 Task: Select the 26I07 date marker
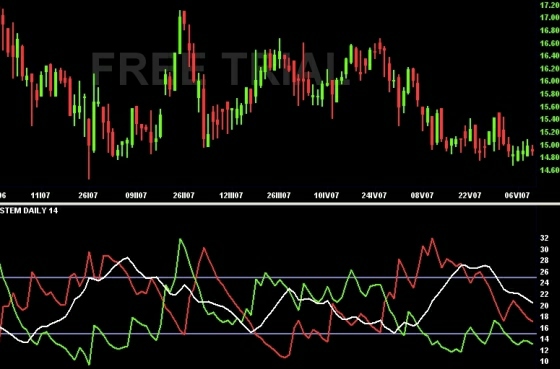[x=88, y=195]
